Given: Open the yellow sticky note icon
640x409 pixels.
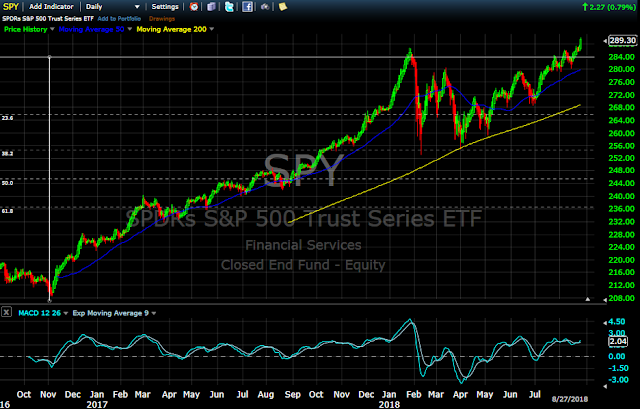Looking at the screenshot, I should (x=282, y=7).
